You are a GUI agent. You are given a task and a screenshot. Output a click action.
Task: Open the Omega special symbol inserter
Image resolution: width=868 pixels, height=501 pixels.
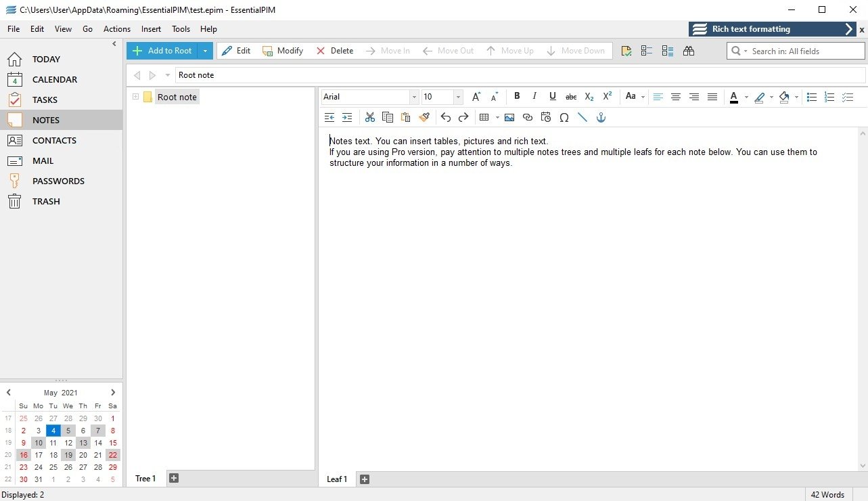click(564, 117)
